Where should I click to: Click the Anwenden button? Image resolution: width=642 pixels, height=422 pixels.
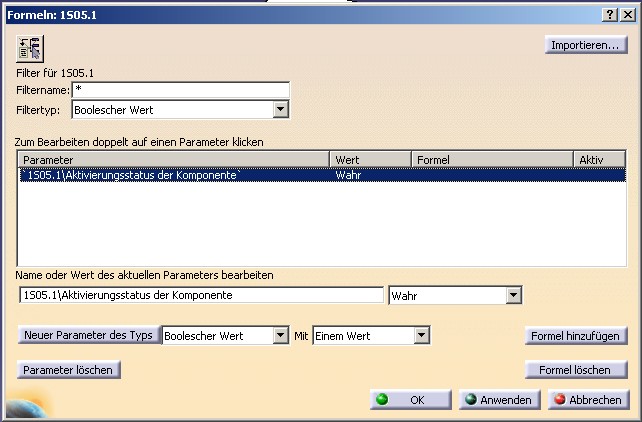point(500,399)
